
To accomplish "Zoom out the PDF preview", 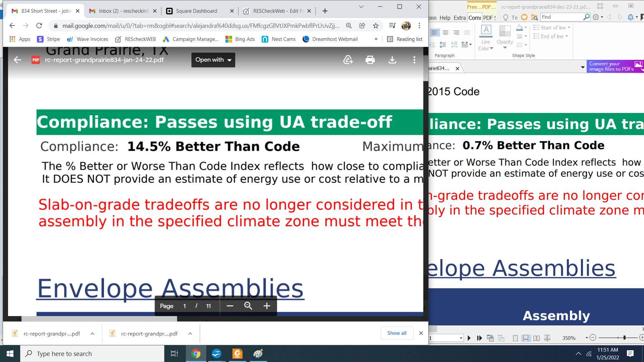I will [x=230, y=306].
